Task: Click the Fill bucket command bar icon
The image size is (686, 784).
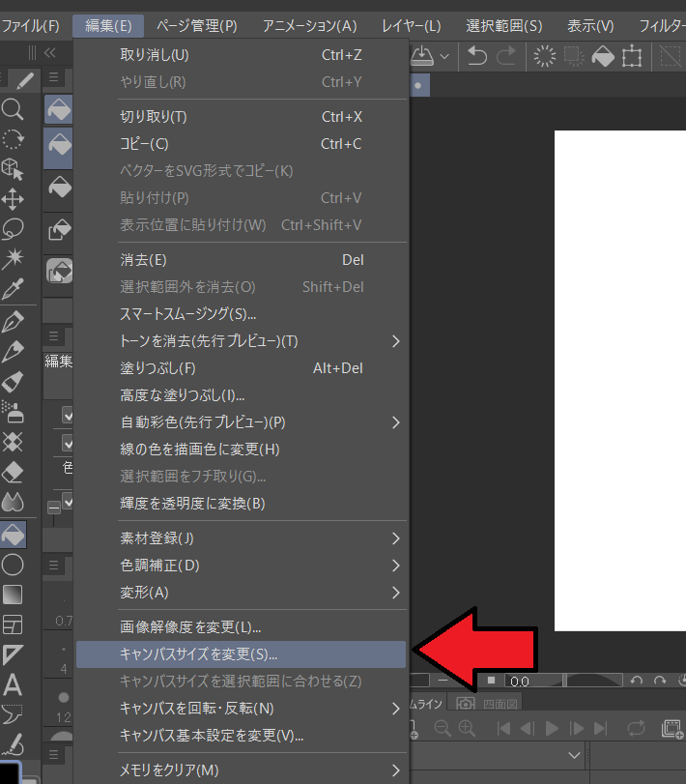Action: coord(603,56)
